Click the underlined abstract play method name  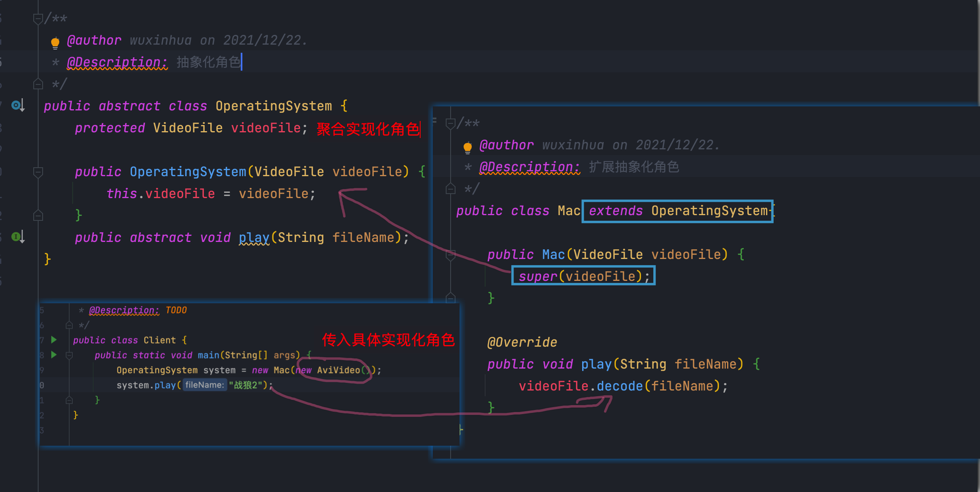click(254, 237)
